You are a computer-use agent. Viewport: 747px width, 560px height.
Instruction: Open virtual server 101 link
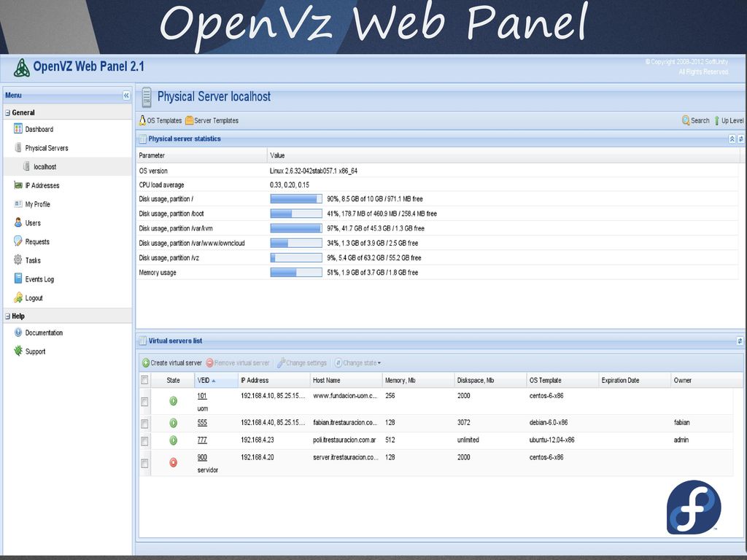(202, 396)
